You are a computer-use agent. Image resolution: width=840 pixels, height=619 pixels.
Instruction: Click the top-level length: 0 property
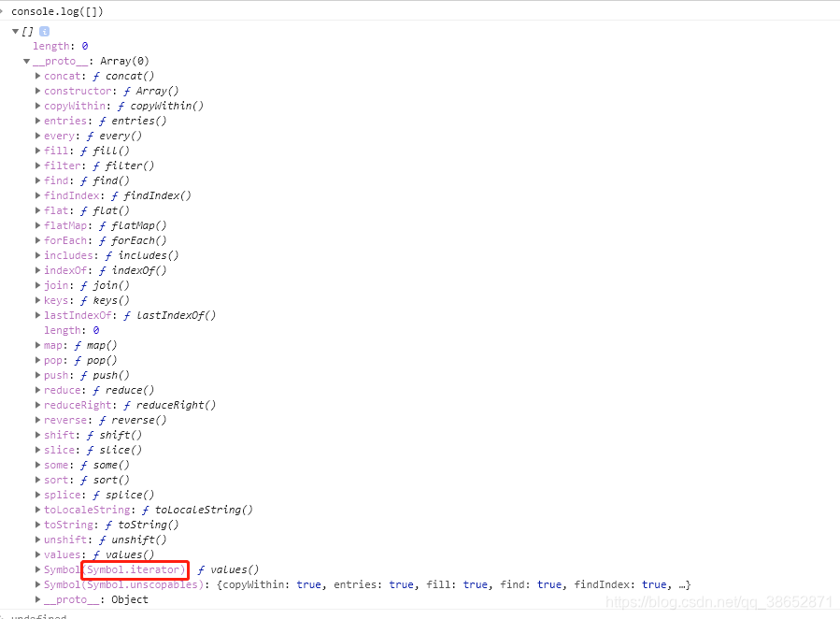click(61, 47)
